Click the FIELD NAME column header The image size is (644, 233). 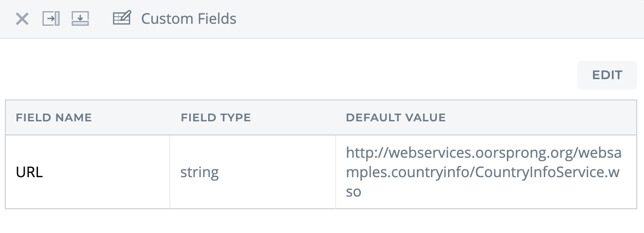click(54, 117)
